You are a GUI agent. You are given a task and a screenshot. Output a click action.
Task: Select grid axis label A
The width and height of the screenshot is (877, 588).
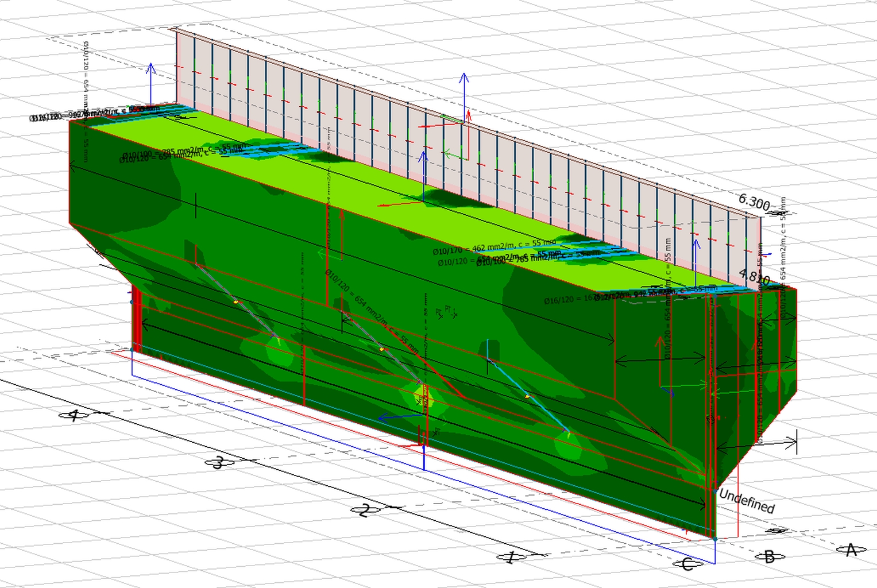pos(851,550)
